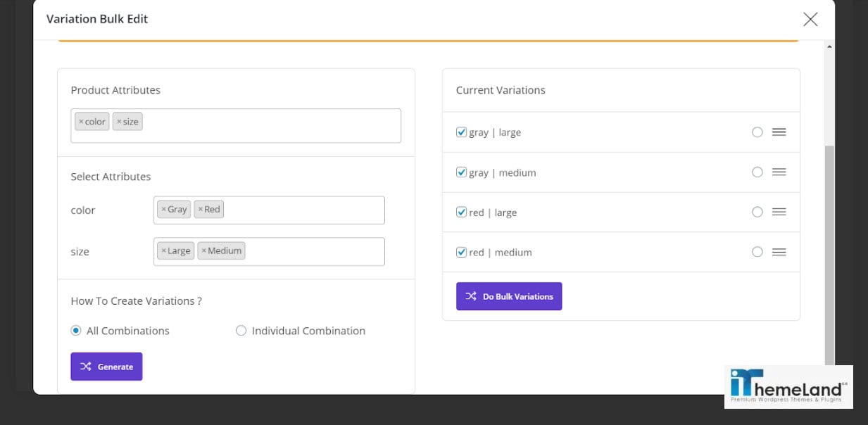868x425 pixels.
Task: Click the Generate button
Action: (106, 366)
